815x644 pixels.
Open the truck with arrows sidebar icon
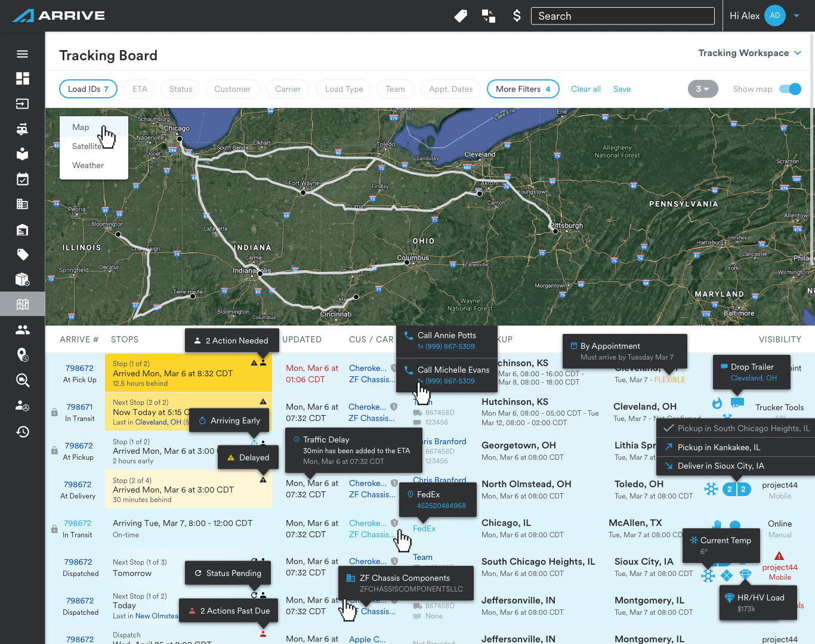[x=23, y=129]
